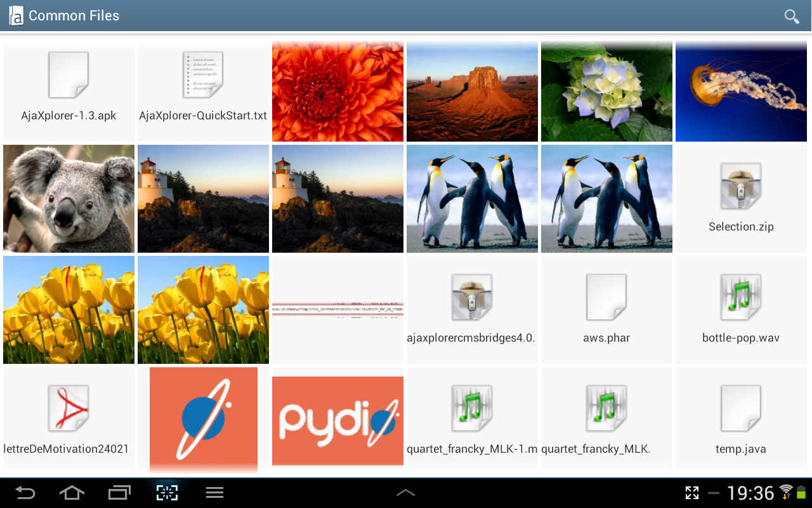Open the koala photo thumbnail
812x508 pixels.
click(68, 198)
